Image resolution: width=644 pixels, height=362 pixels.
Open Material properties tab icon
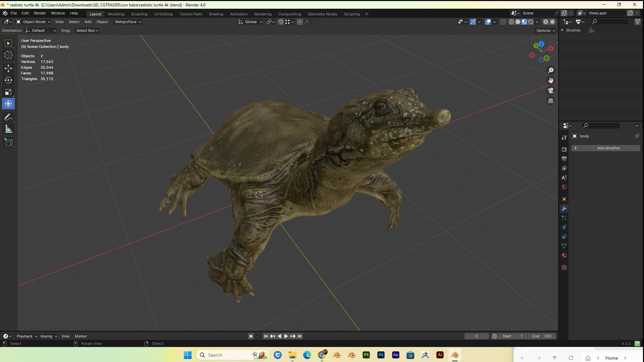click(x=564, y=255)
